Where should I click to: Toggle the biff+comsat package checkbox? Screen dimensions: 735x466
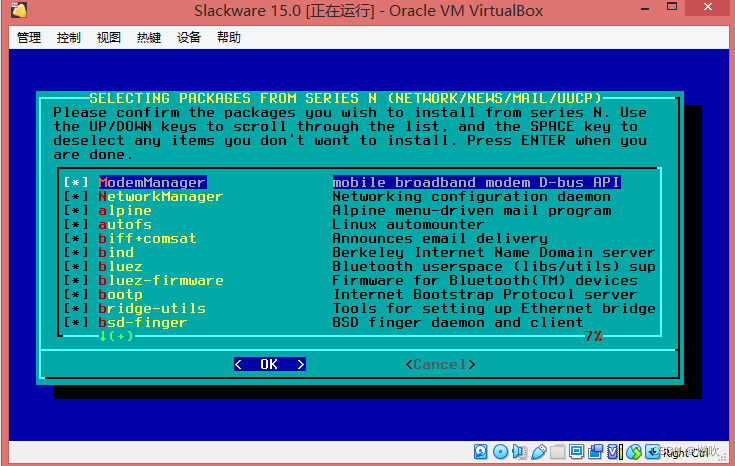click(x=76, y=239)
